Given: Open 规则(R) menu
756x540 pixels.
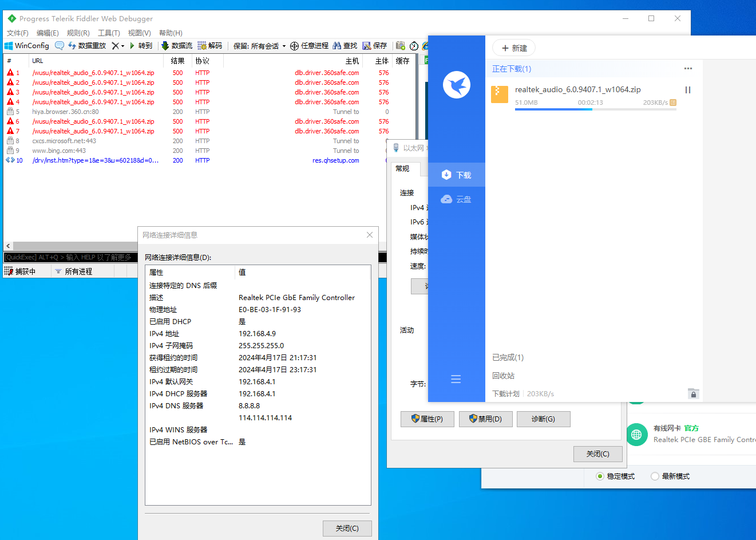Looking at the screenshot, I should pos(78,33).
